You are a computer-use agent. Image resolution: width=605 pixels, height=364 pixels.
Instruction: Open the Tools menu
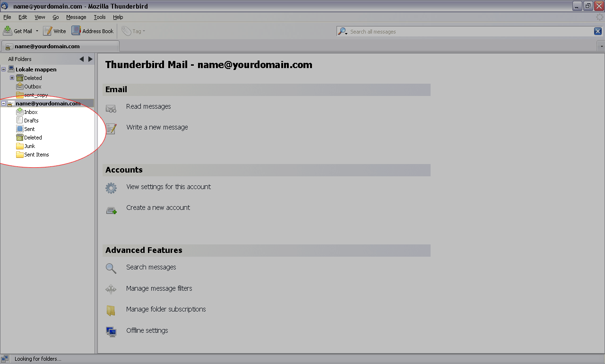click(x=99, y=17)
